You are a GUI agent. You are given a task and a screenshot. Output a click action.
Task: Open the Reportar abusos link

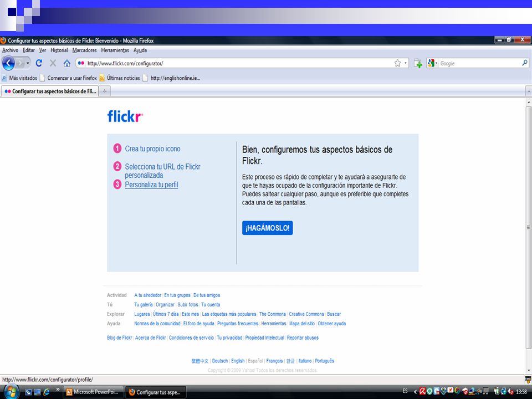(x=303, y=337)
